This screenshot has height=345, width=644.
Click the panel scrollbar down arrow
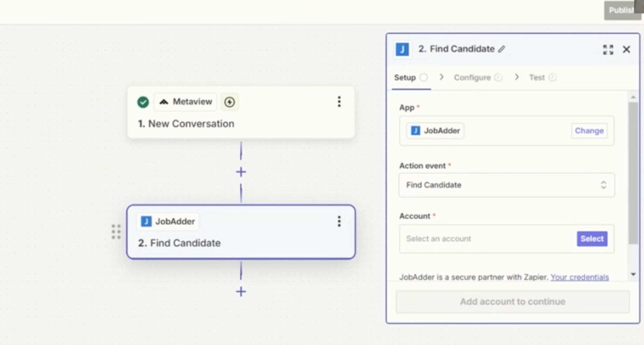633,274
